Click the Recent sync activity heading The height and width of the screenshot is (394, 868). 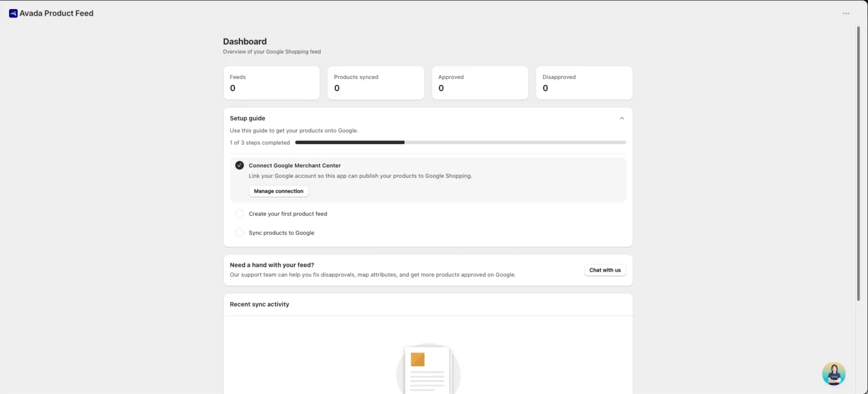pos(260,304)
